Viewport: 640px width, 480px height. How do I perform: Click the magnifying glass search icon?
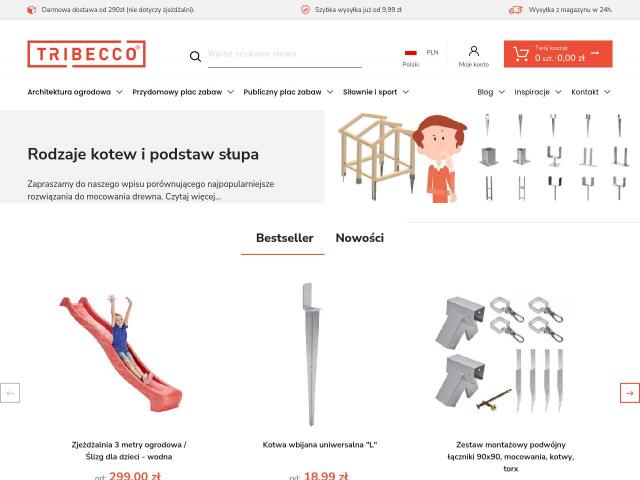[x=195, y=56]
